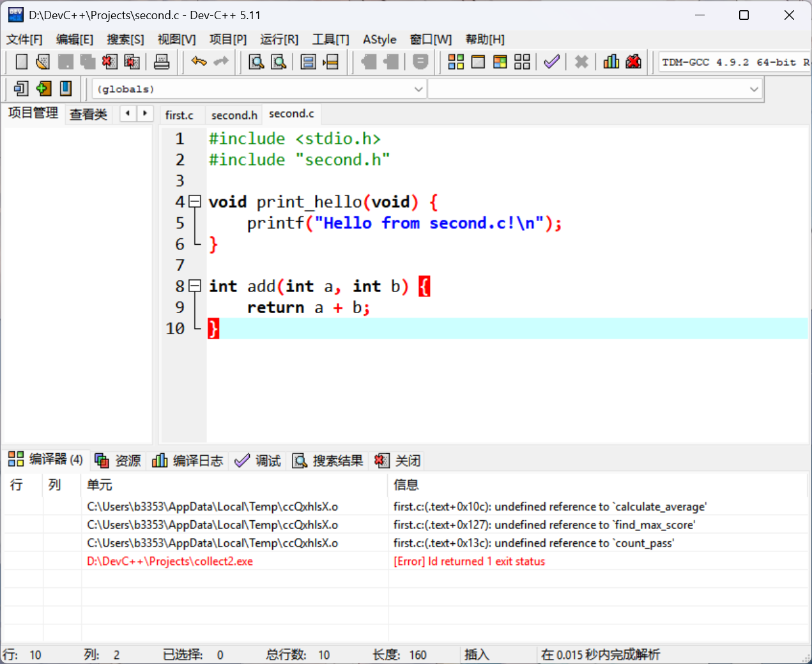Click the Close All files icon
The image size is (812, 664).
132,62
